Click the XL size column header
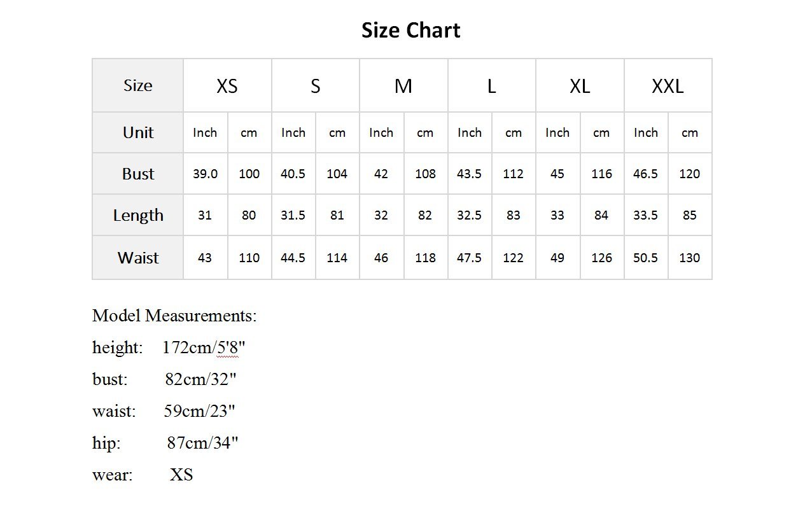805x532 pixels. (580, 86)
